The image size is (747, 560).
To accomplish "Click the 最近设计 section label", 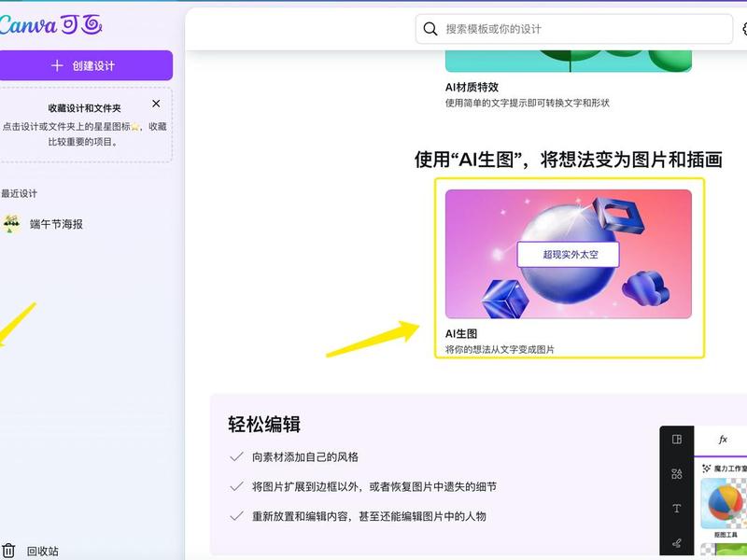I will (x=19, y=193).
